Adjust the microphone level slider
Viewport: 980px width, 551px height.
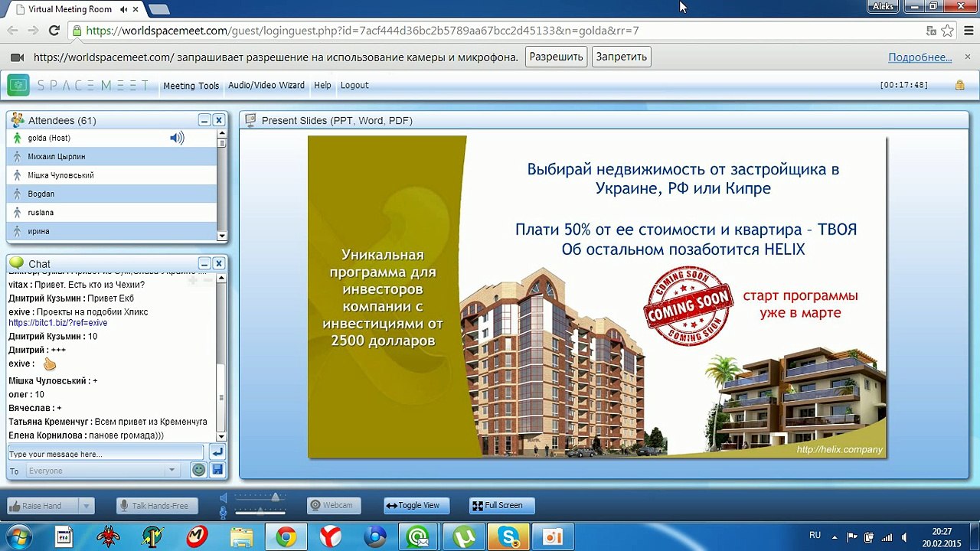point(260,510)
